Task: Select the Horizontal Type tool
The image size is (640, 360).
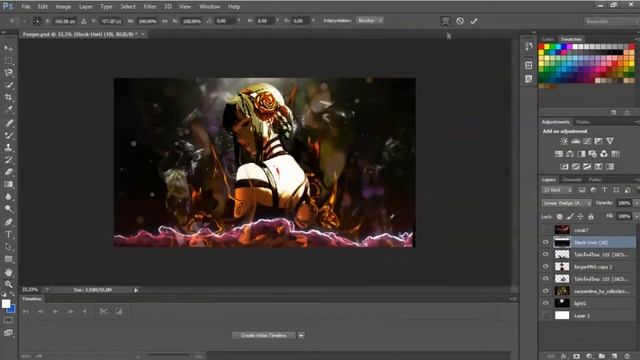Action: (x=8, y=234)
